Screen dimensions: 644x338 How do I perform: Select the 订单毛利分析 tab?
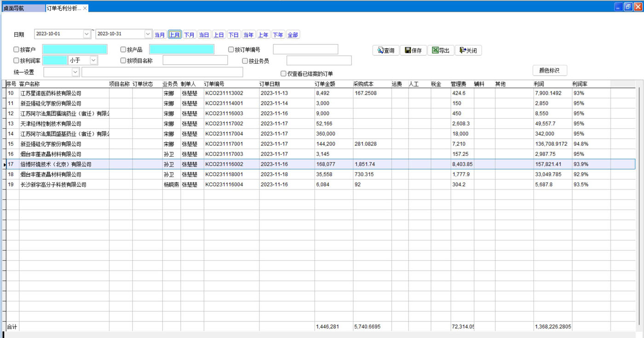pos(63,8)
